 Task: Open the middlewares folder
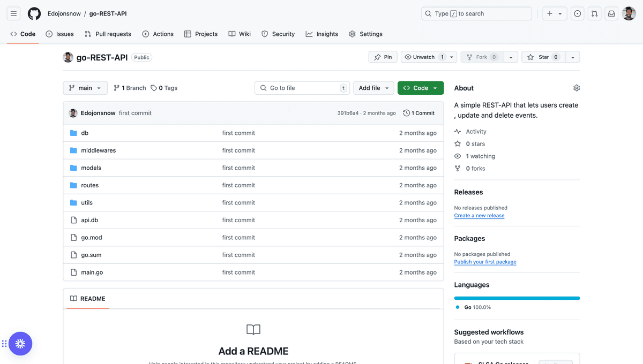tap(98, 150)
